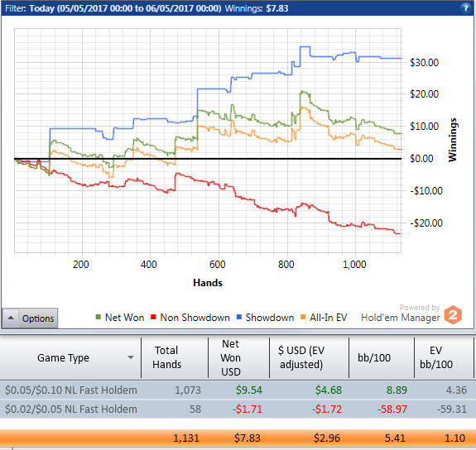
Task: Click the Options arrow icon
Action: click(x=11, y=318)
